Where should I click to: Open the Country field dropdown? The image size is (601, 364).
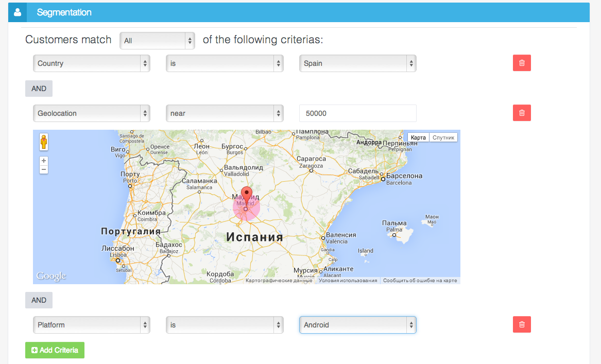[x=92, y=63]
